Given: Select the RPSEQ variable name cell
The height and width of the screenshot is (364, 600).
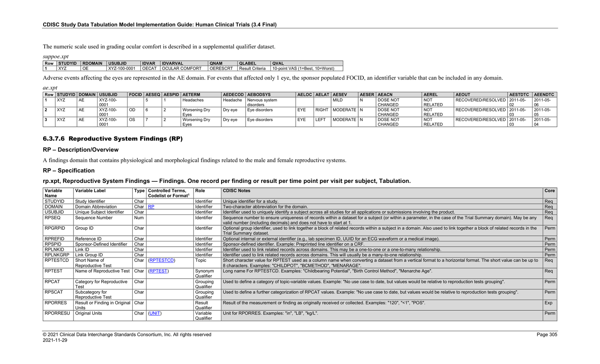Looking at the screenshot, I should (58, 220).
